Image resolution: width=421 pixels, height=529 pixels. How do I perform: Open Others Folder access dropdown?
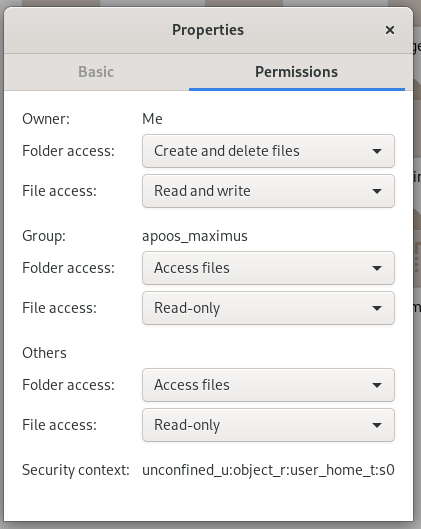pos(268,385)
